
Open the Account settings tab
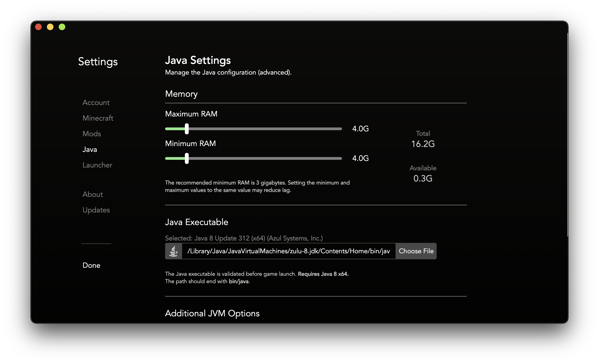point(96,103)
